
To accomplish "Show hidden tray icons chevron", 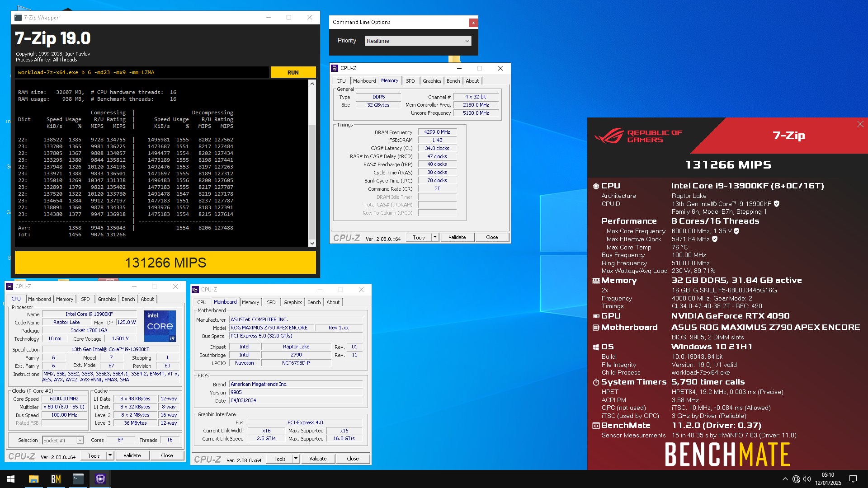I will [x=785, y=479].
